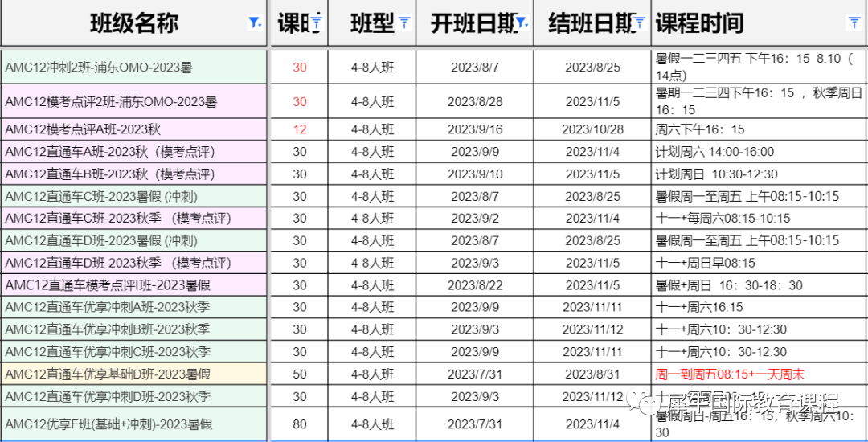Screen dimensions: 868x442
Task: Open the filter dropdown for 课程时间 column
Action: pyautogui.click(x=854, y=23)
